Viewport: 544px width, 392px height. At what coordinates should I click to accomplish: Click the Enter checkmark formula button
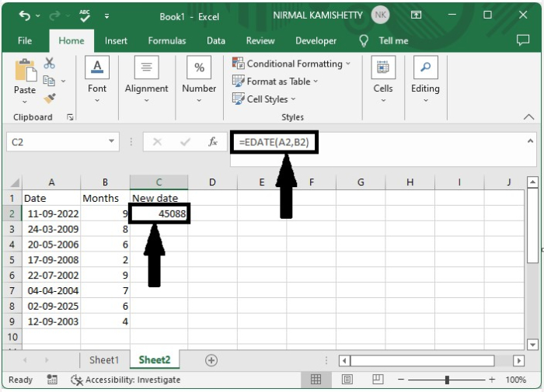(185, 142)
